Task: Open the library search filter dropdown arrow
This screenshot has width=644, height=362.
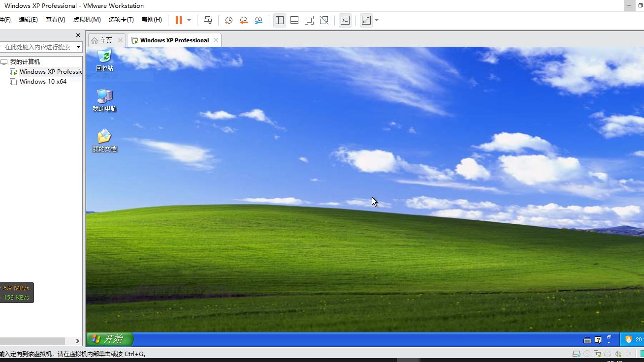Action: 79,47
